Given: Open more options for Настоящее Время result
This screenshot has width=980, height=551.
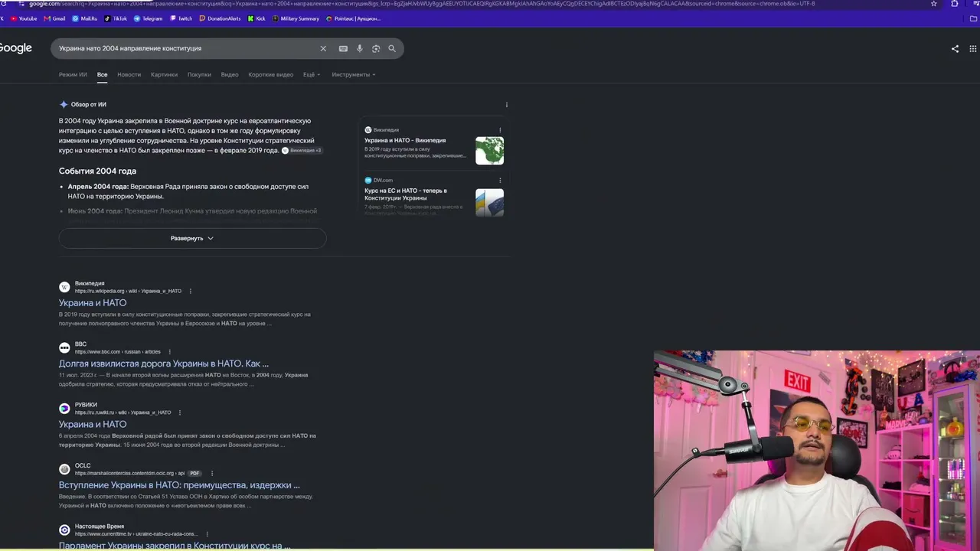Looking at the screenshot, I should click(x=207, y=534).
